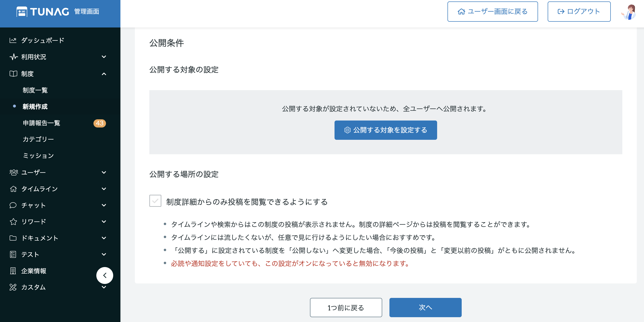Expand the リワード chevron
Image resolution: width=644 pixels, height=322 pixels.
point(104,222)
